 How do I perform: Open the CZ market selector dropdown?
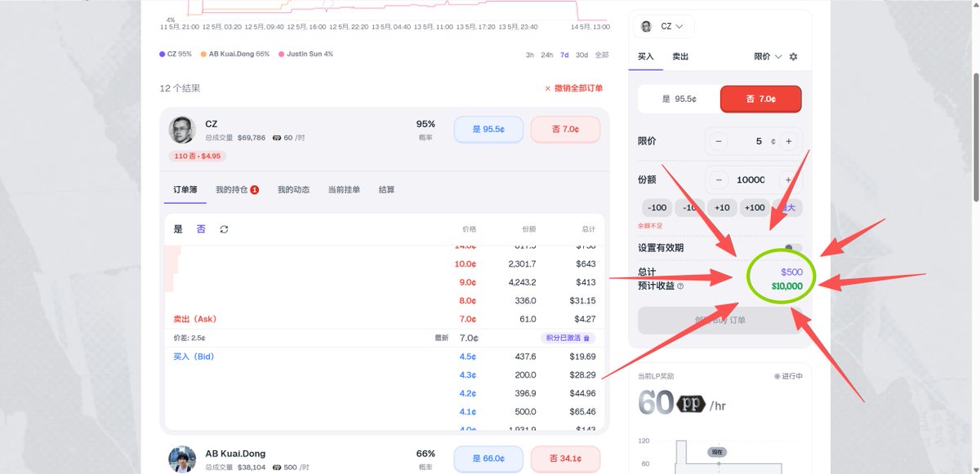(664, 26)
